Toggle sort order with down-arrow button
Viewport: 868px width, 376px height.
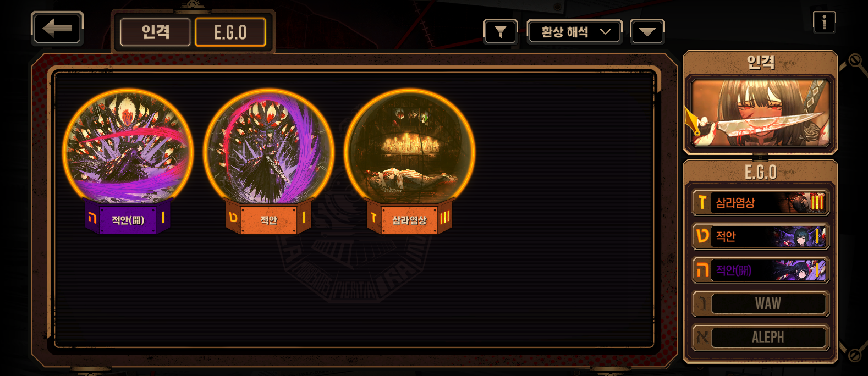(x=647, y=32)
